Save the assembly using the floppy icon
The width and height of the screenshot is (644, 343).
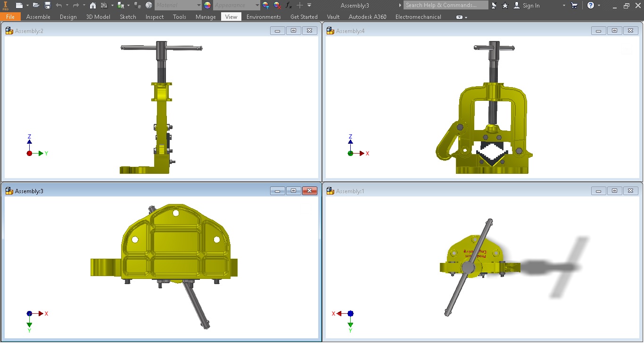[48, 5]
